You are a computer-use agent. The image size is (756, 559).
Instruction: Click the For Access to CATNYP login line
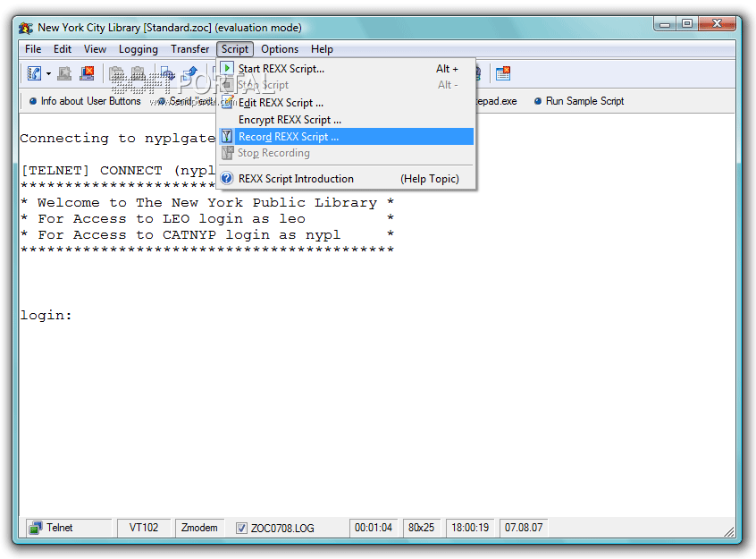click(207, 234)
